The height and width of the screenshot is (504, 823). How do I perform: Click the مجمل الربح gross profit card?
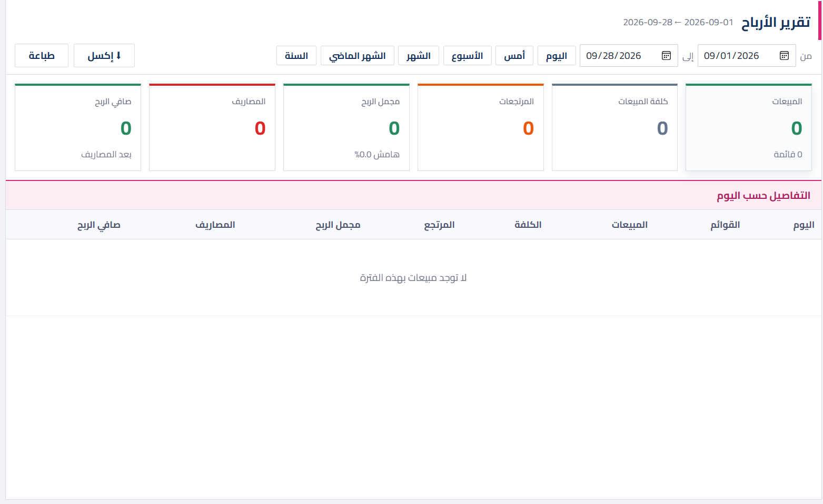346,127
